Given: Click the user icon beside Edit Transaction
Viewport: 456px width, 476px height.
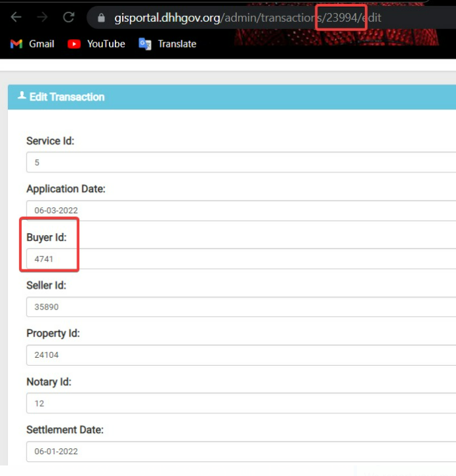Looking at the screenshot, I should click(x=22, y=95).
